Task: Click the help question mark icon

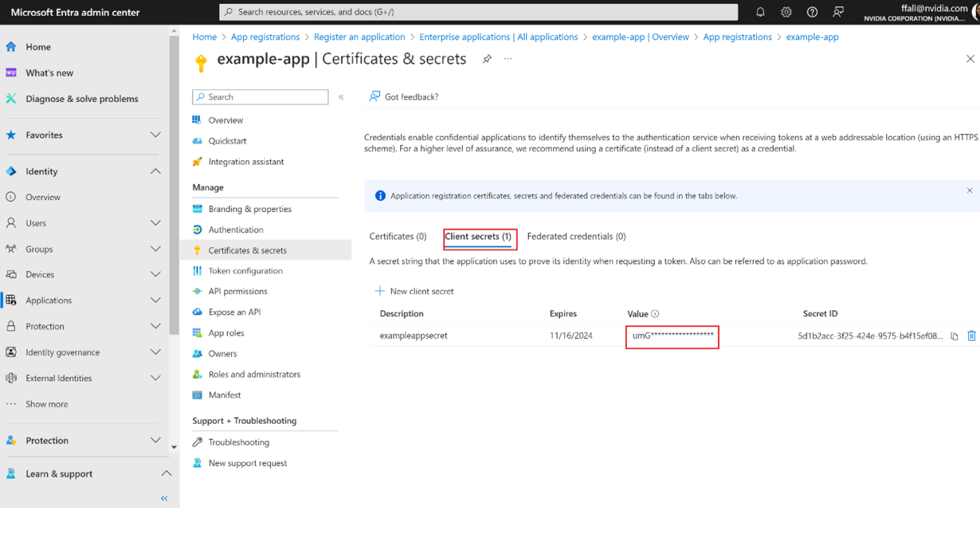Action: click(x=812, y=12)
